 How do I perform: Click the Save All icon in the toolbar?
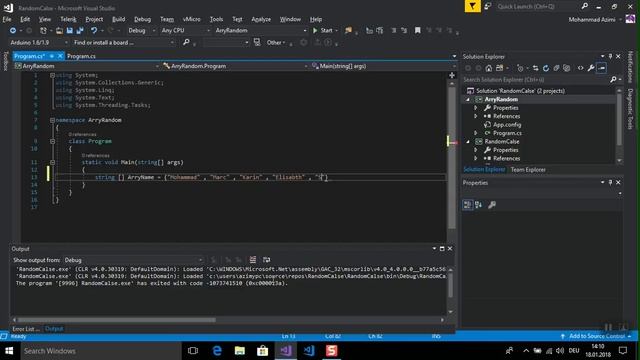pos(80,31)
